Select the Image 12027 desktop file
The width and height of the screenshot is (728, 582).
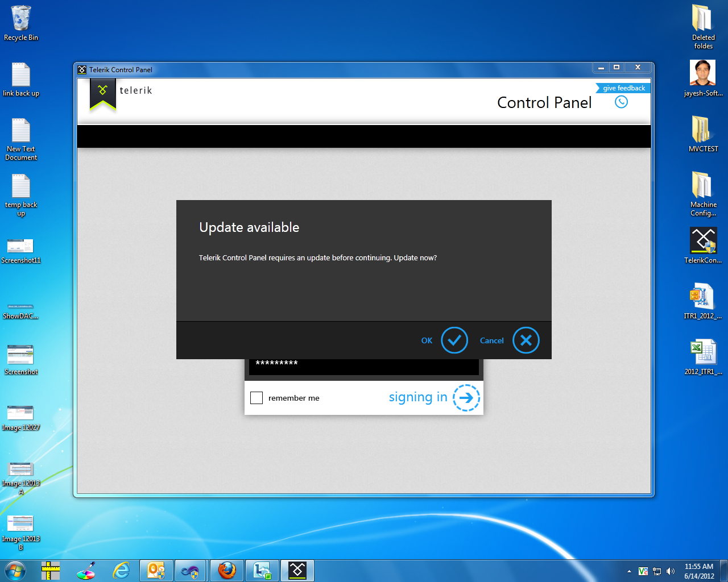click(x=21, y=418)
